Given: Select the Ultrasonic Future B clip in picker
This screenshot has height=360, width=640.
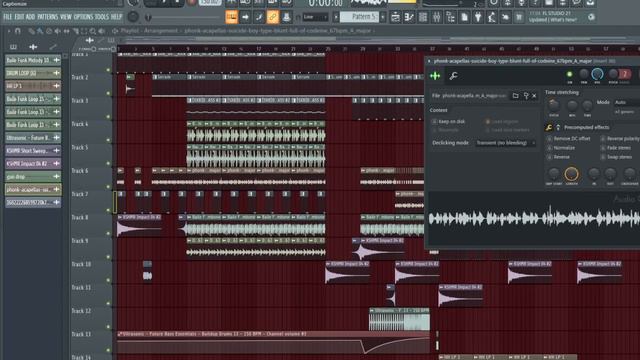Looking at the screenshot, I should [x=33, y=138].
